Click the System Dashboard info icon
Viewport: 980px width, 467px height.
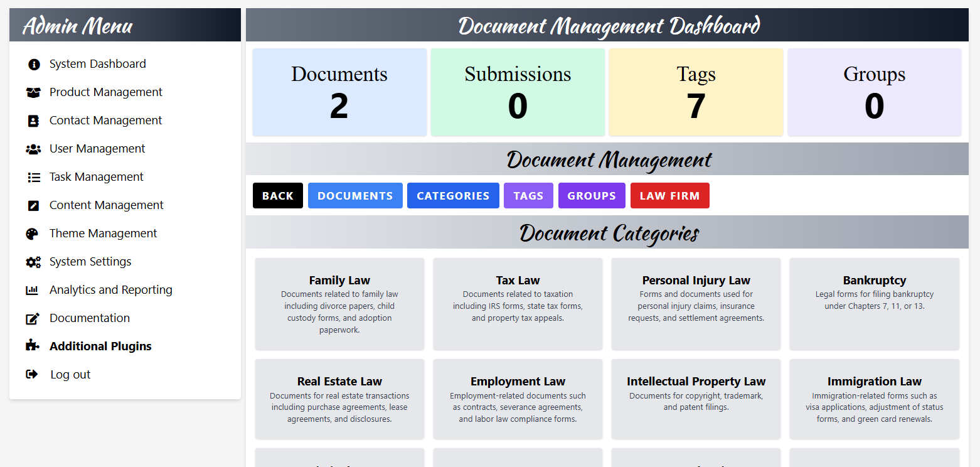pyautogui.click(x=34, y=64)
